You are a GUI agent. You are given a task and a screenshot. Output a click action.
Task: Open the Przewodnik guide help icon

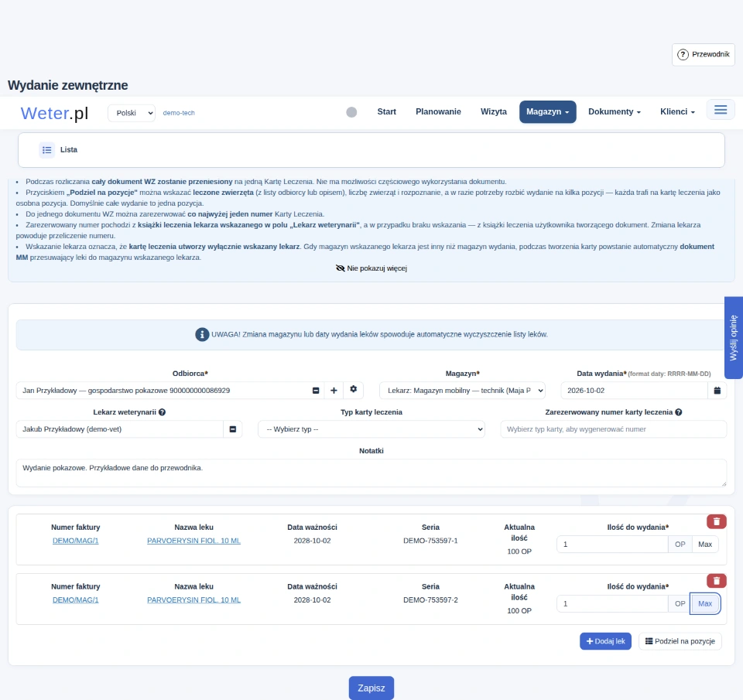(x=683, y=54)
